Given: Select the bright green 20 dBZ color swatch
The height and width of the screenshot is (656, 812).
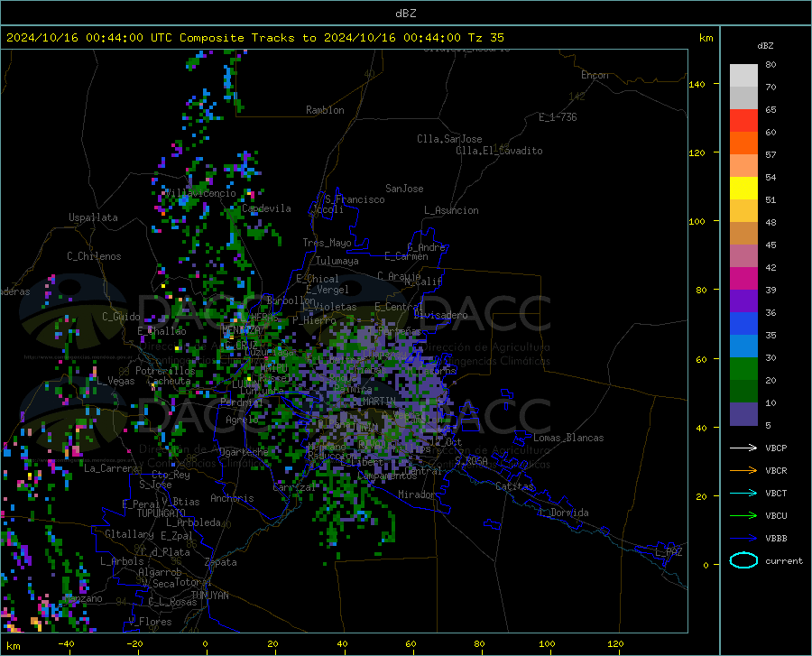Looking at the screenshot, I should tap(743, 369).
